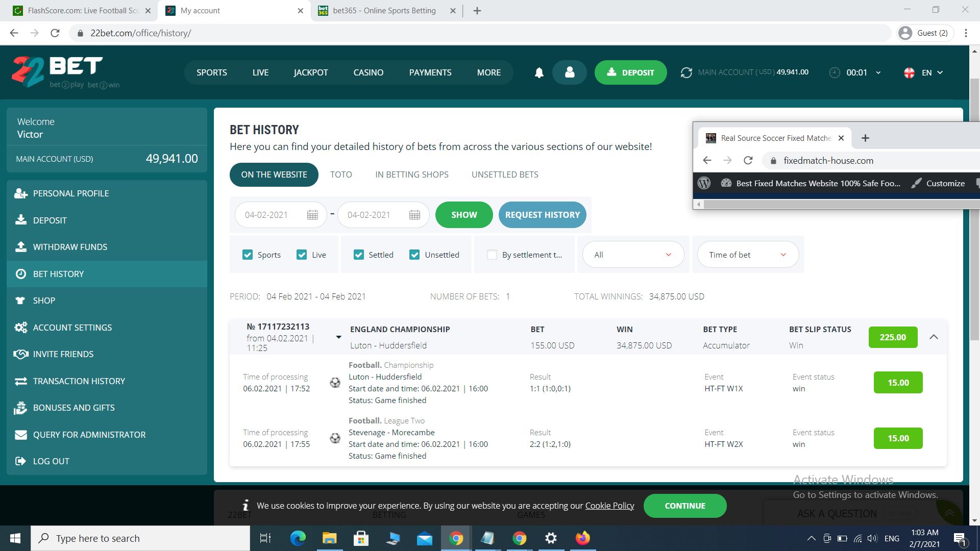The width and height of the screenshot is (980, 551).
Task: Uncheck the Unsettled checkbox
Action: [414, 255]
